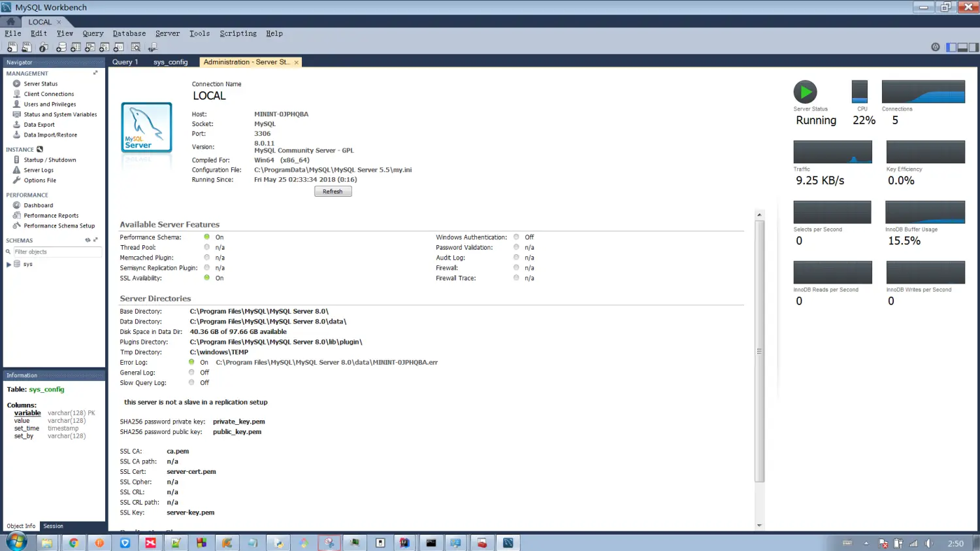Create new table toolbar icon
The height and width of the screenshot is (551, 980).
point(76,47)
